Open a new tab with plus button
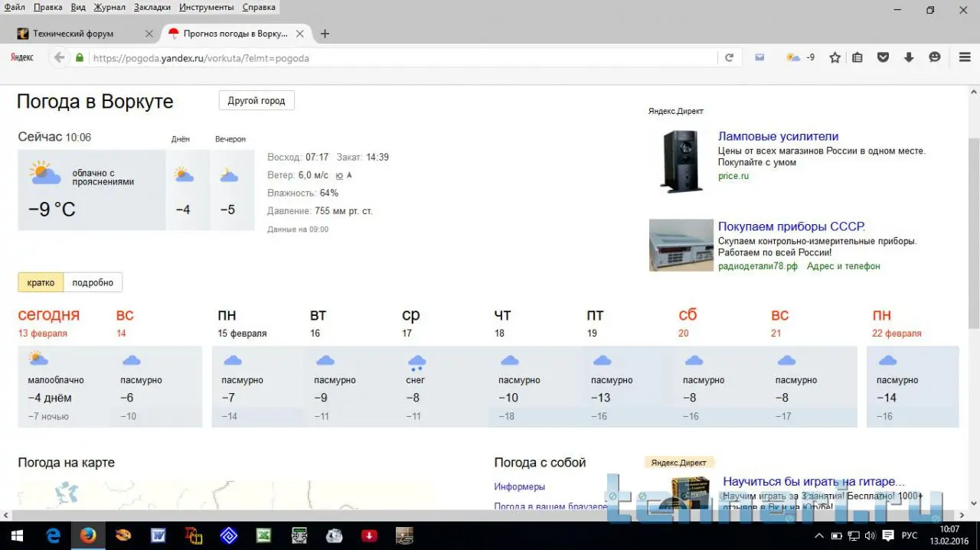This screenshot has width=980, height=550. (x=325, y=34)
